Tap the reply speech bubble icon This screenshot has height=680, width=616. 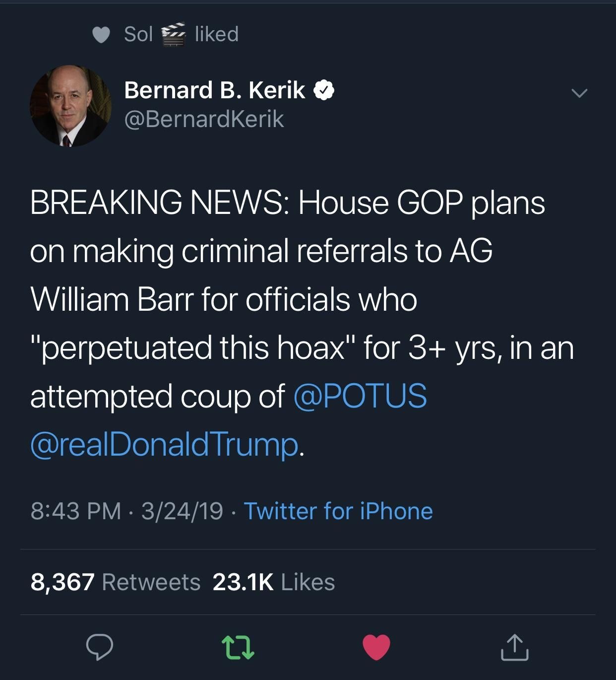tap(99, 647)
